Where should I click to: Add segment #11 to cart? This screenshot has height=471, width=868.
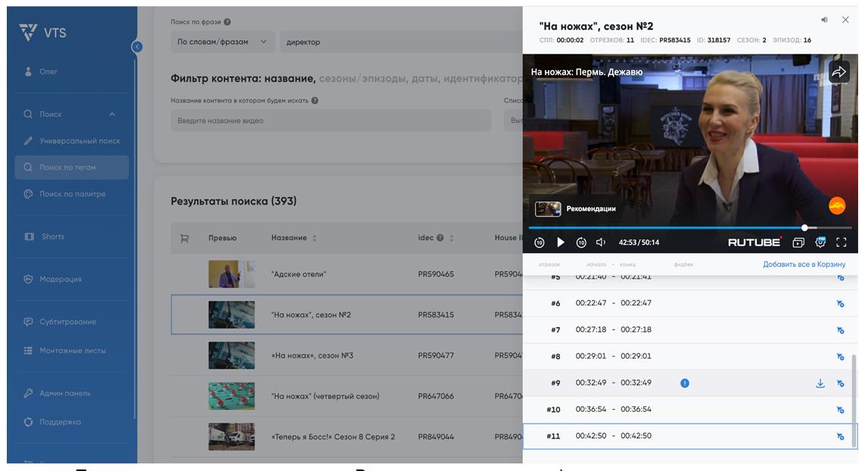[840, 436]
